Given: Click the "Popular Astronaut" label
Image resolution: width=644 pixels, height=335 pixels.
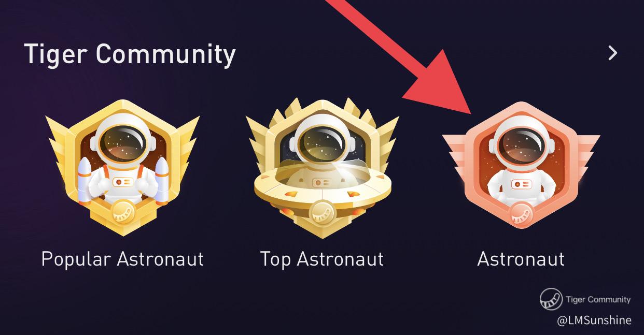Looking at the screenshot, I should point(122,258).
